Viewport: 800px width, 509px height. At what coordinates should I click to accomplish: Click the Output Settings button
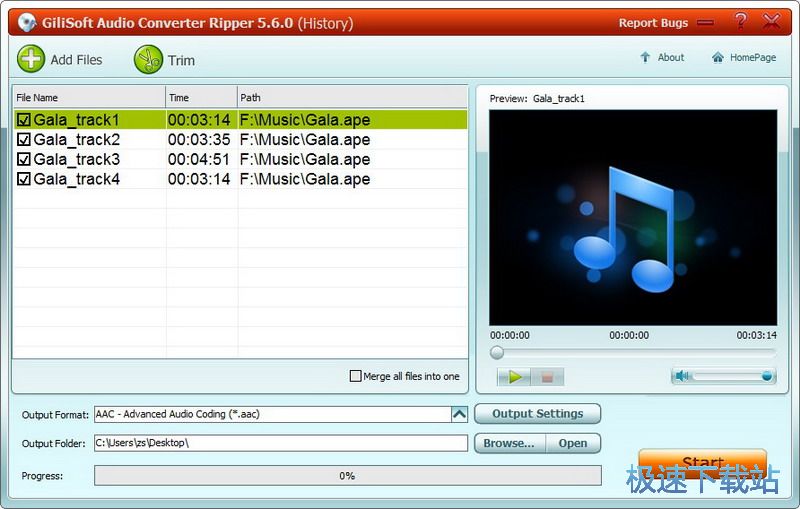(x=537, y=414)
